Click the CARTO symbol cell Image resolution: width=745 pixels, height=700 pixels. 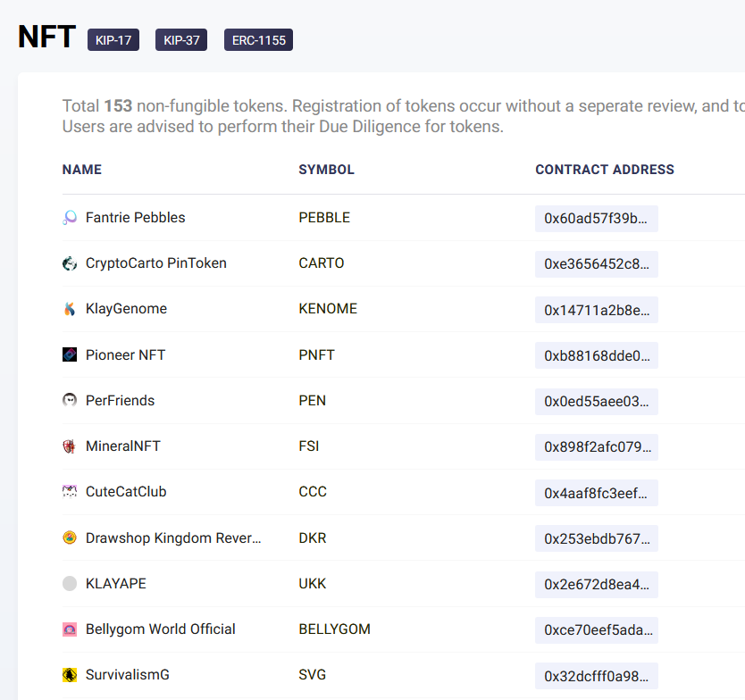click(322, 263)
